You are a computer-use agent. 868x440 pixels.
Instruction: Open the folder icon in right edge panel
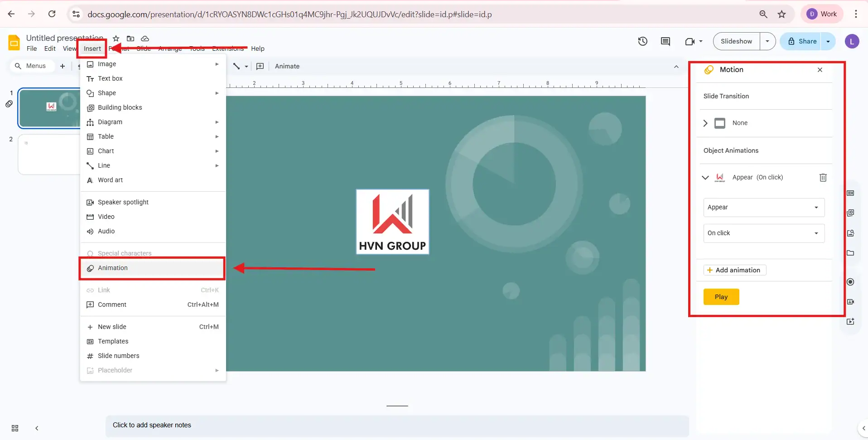850,253
